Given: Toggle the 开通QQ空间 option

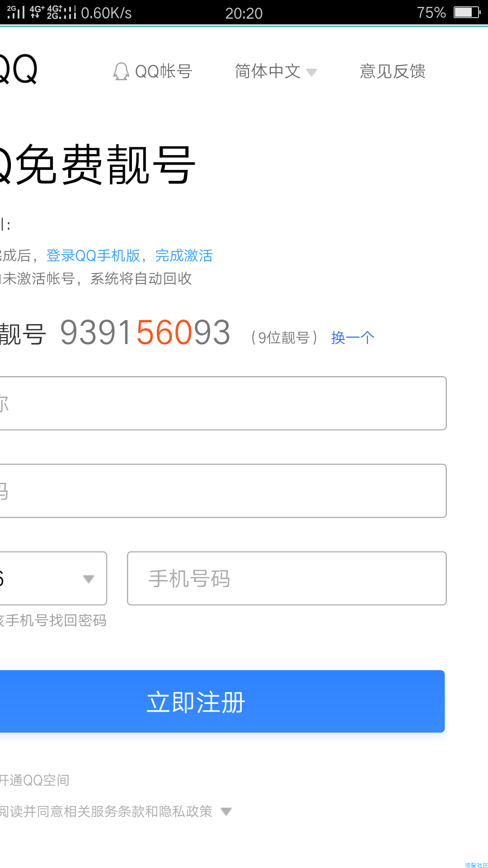Looking at the screenshot, I should pyautogui.click(x=34, y=780).
